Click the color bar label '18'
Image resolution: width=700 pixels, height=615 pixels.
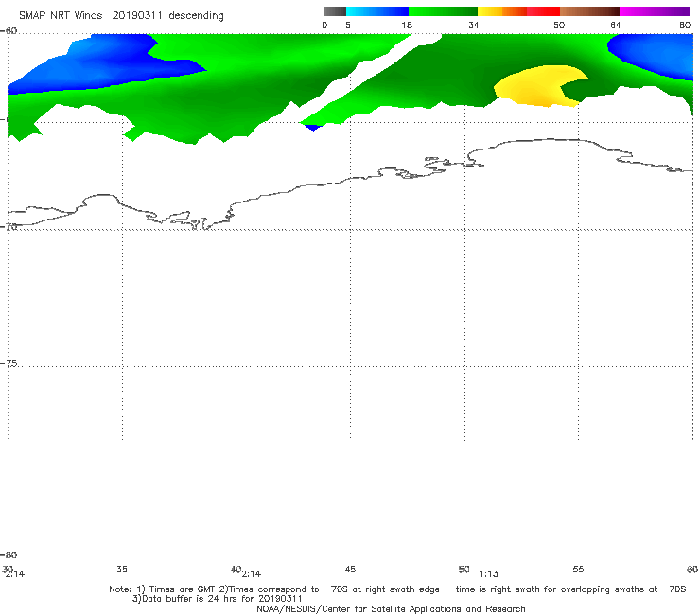[407, 26]
